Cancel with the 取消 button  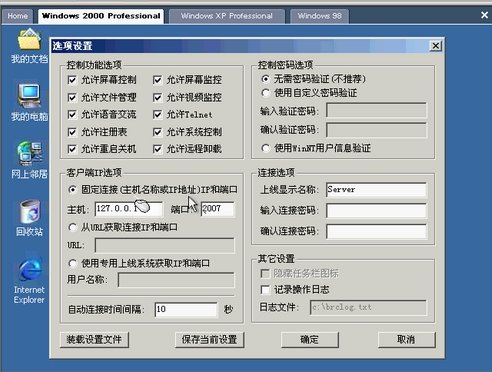click(407, 340)
